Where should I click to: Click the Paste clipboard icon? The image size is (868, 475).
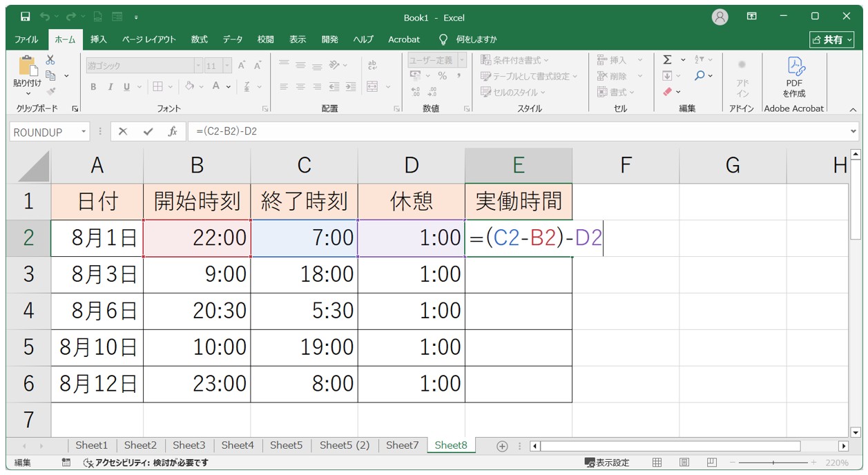click(x=28, y=66)
